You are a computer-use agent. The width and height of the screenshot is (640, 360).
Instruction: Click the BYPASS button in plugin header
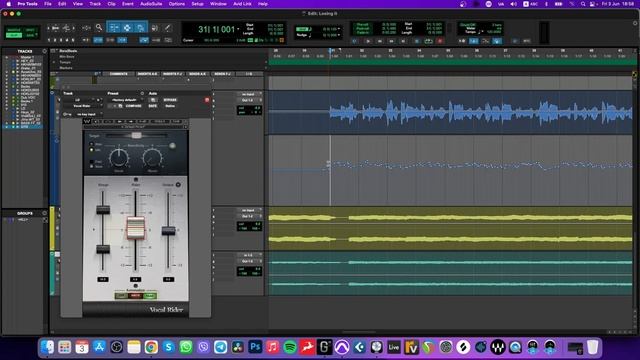click(170, 100)
